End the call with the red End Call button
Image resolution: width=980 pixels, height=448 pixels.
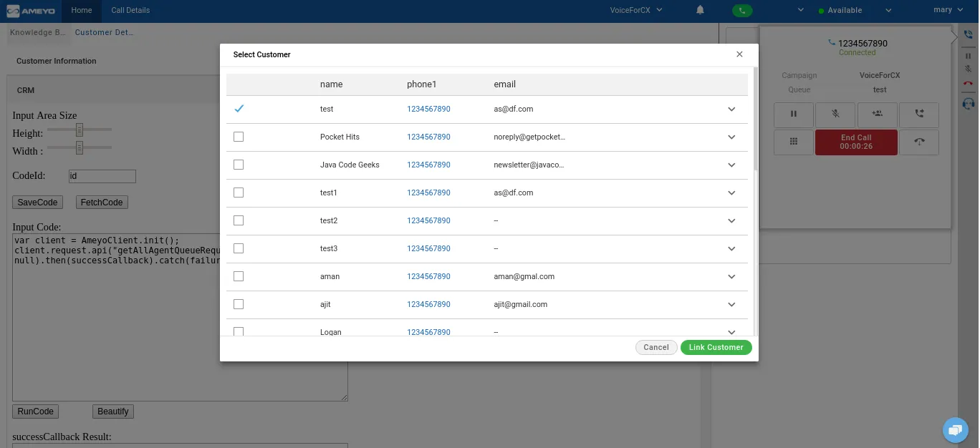point(856,142)
